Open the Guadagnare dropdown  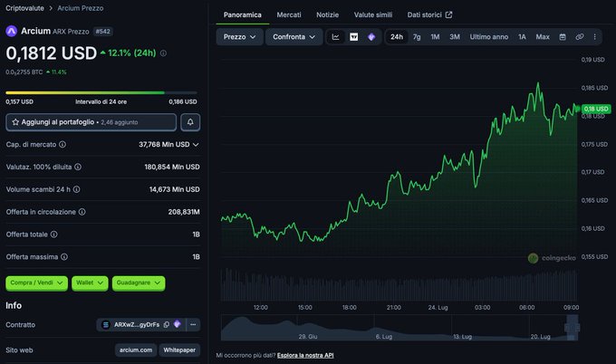click(139, 283)
